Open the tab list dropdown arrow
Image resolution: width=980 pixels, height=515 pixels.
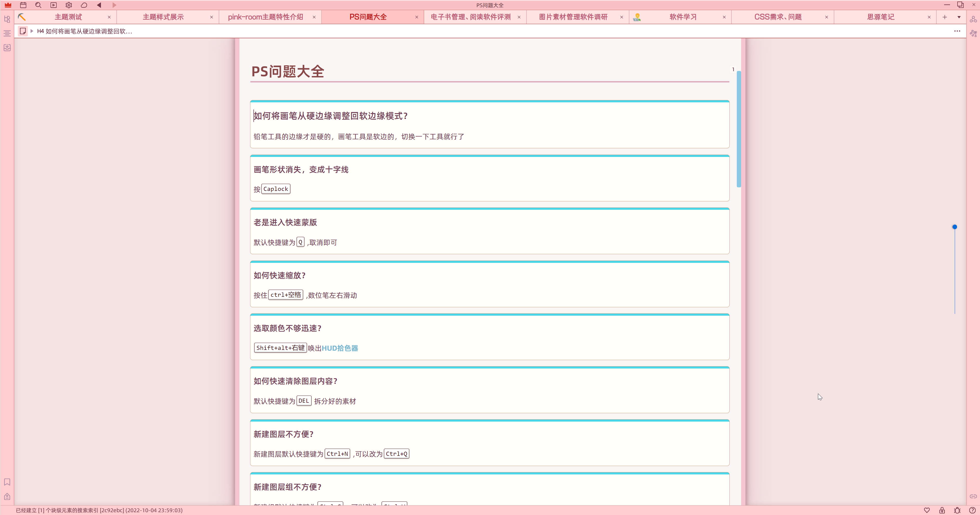(959, 17)
